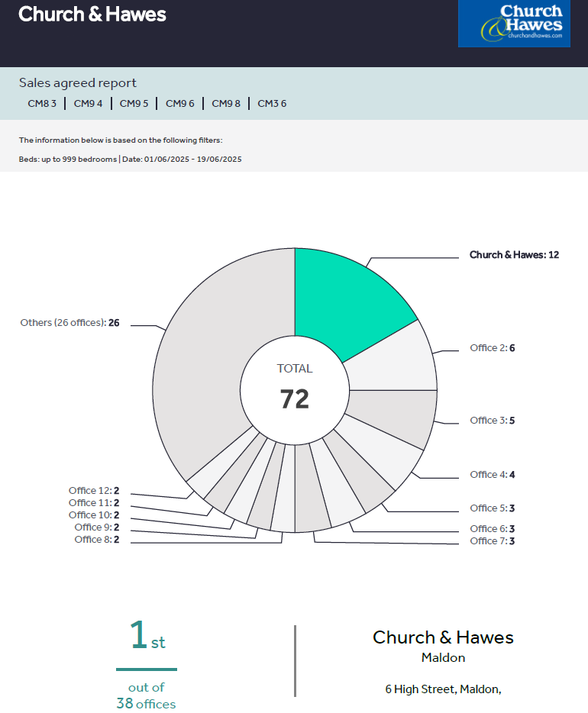Select the CM9 5 postcode label
The image size is (588, 713).
(134, 104)
